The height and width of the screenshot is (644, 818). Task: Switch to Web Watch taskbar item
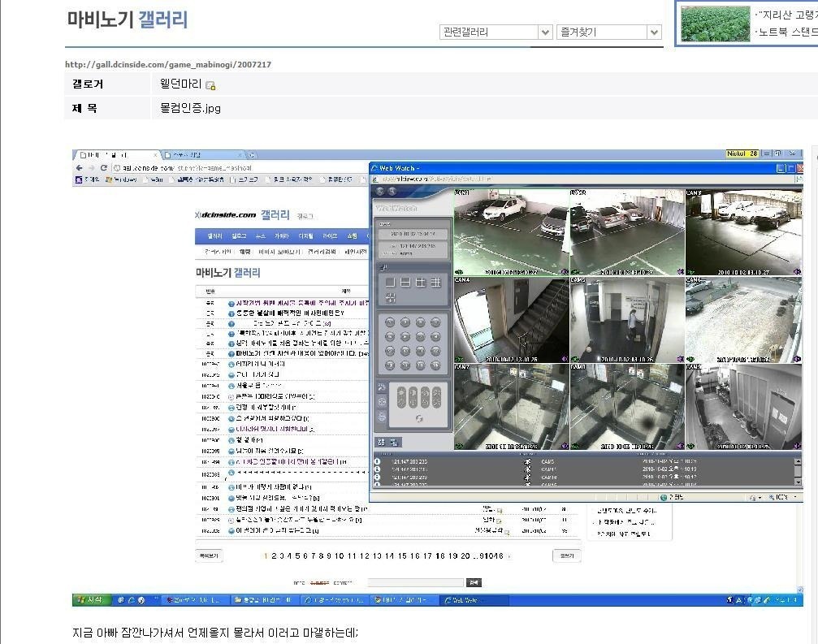(473, 600)
